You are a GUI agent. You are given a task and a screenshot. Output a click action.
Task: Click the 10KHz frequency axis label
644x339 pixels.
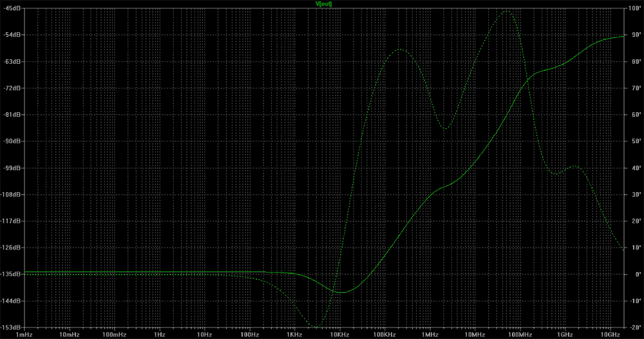339,335
